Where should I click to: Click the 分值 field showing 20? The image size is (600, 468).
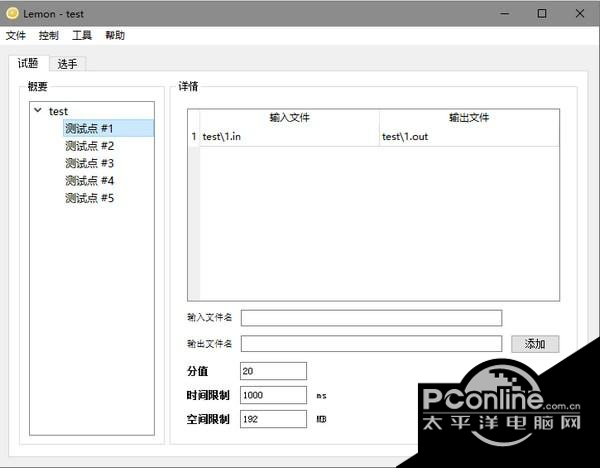(273, 371)
